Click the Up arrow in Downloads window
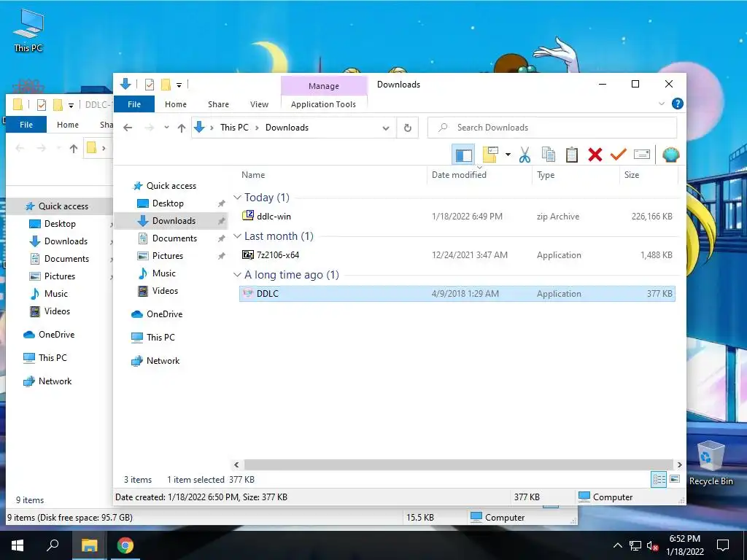The width and height of the screenshot is (747, 560). (182, 128)
